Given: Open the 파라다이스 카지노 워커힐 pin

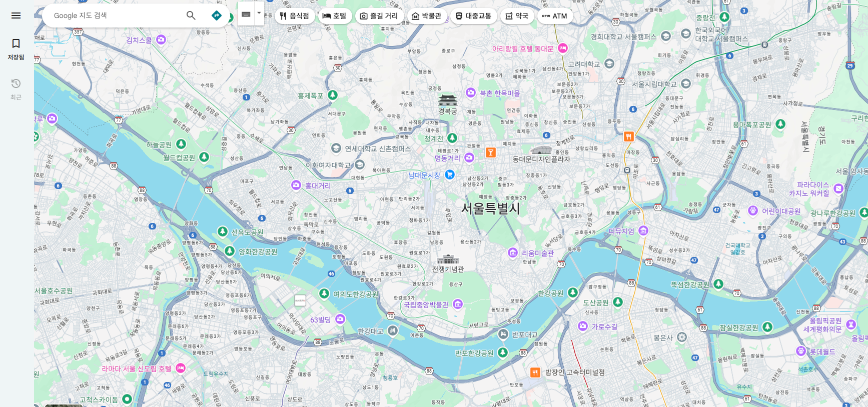Looking at the screenshot, I should (x=838, y=188).
